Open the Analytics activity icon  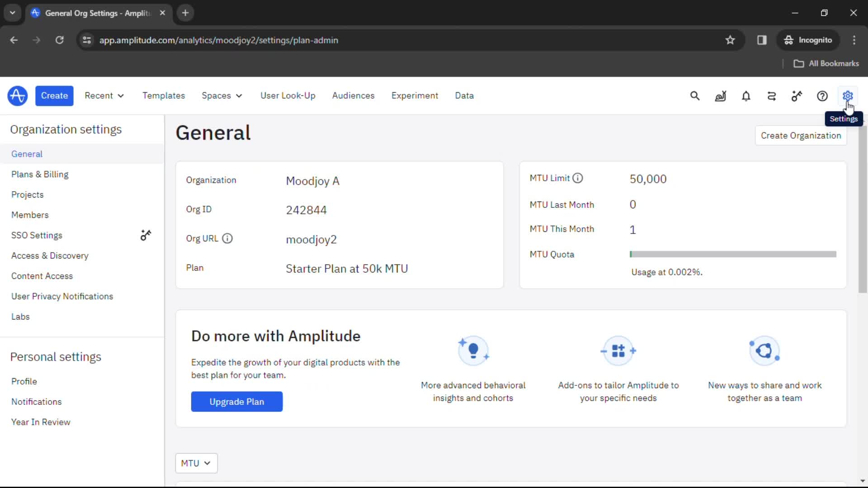point(720,95)
